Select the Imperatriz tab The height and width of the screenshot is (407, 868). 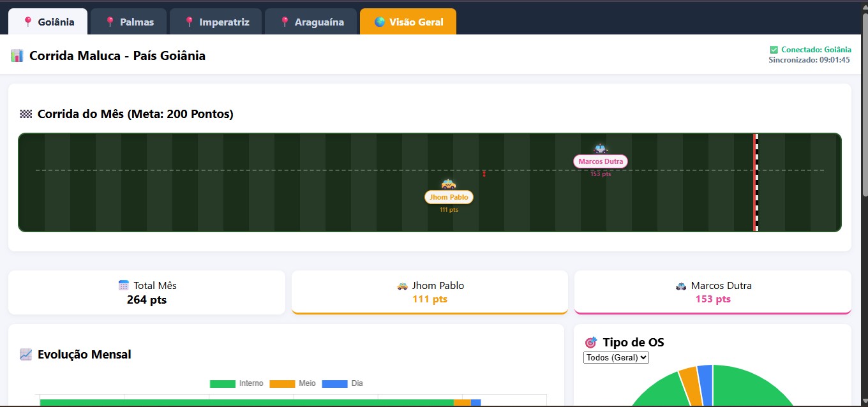click(216, 22)
